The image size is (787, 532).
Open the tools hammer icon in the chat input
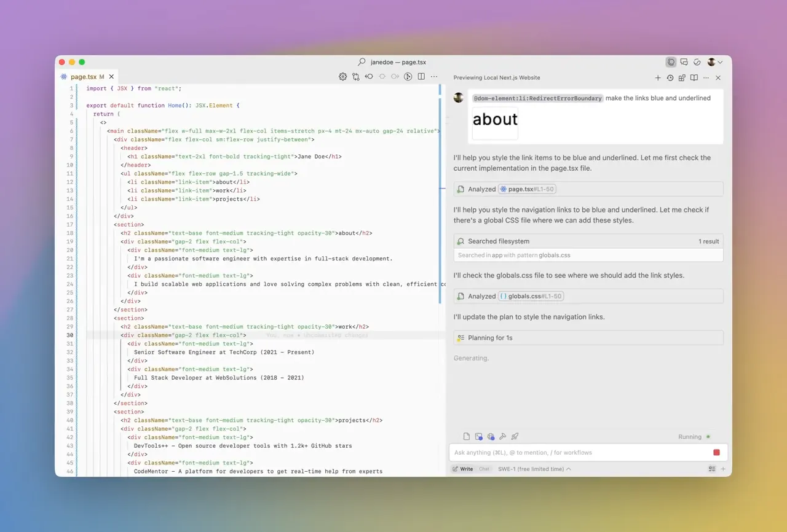tap(503, 436)
